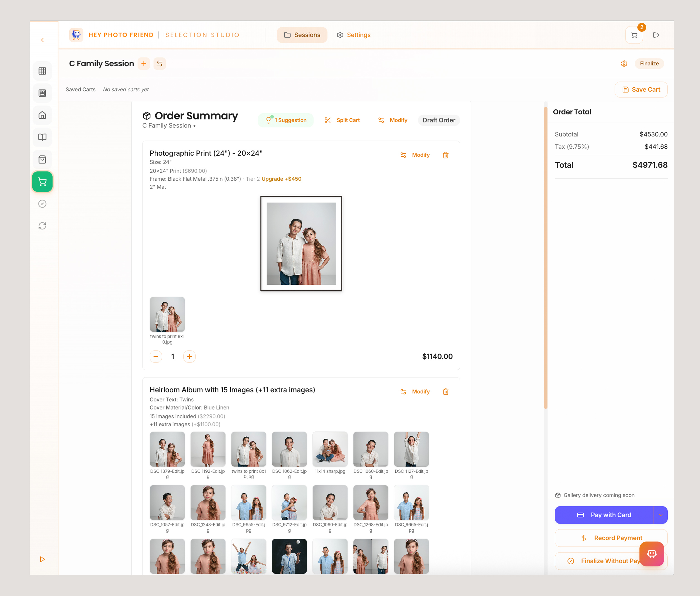
Task: Expand the Pay with Card dropdown arrow
Action: click(660, 515)
